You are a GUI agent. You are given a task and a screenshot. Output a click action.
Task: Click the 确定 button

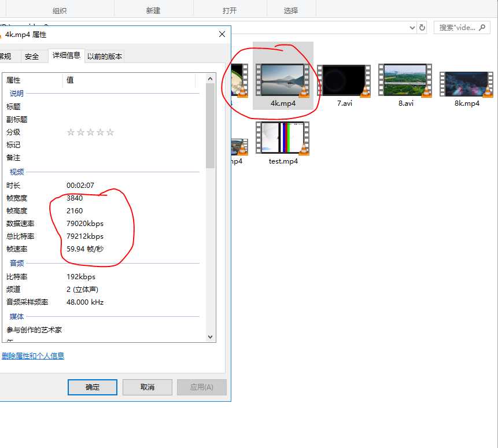pyautogui.click(x=93, y=387)
